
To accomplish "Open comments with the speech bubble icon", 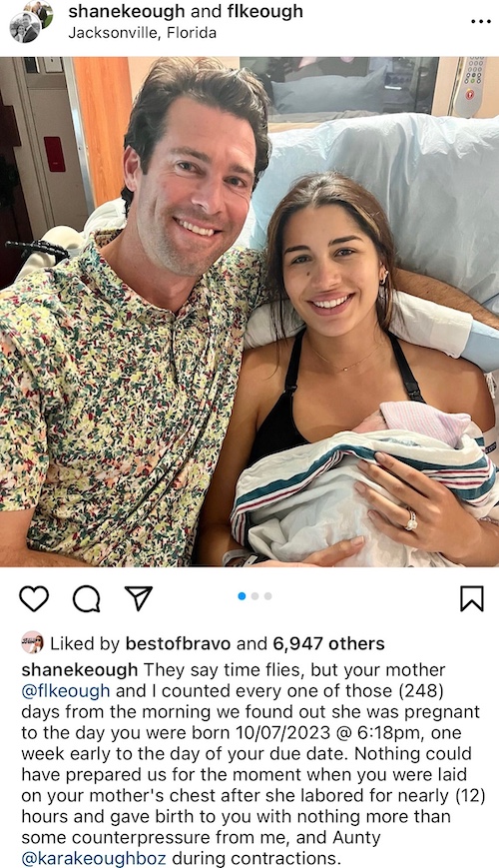I will [x=86, y=598].
